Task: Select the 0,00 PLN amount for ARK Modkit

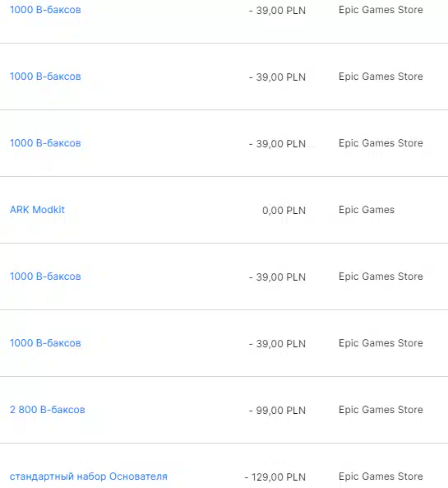Action: (x=284, y=211)
